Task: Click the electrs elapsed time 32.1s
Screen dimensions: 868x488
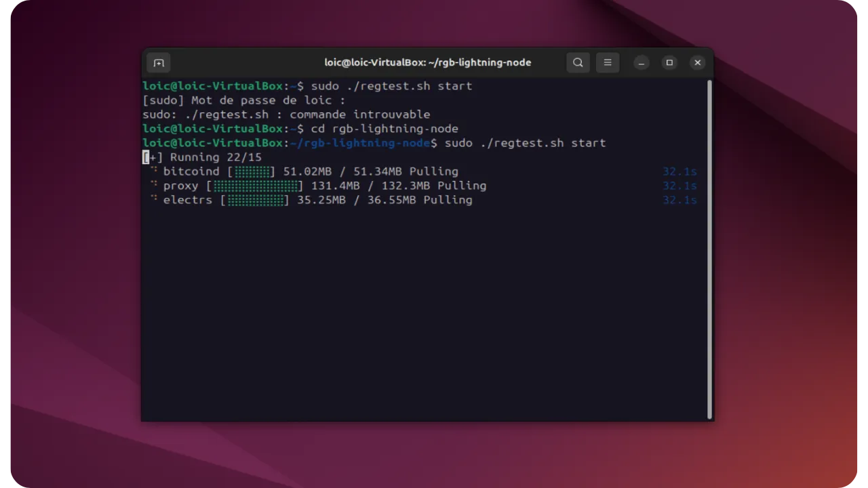Action: point(679,200)
